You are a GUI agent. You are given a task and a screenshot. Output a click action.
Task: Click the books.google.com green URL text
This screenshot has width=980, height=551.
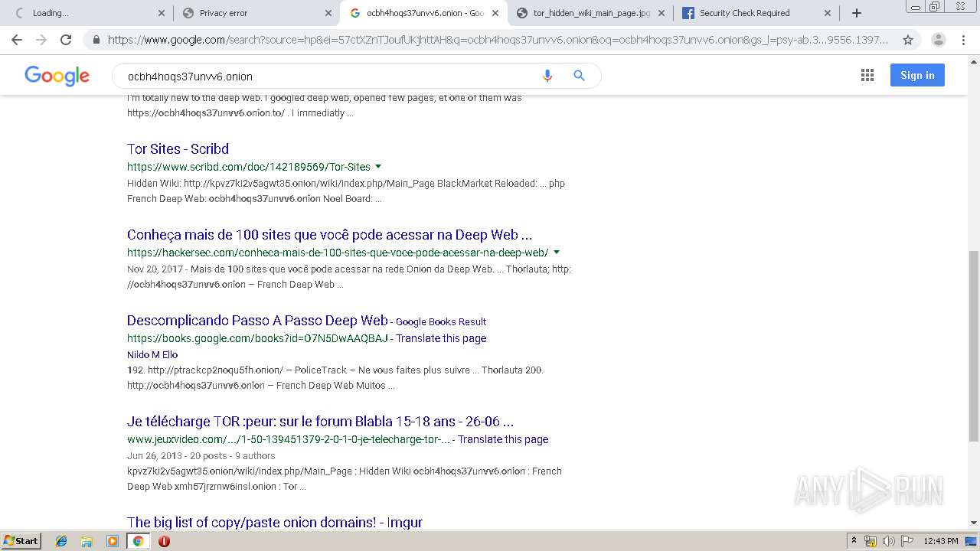point(257,338)
